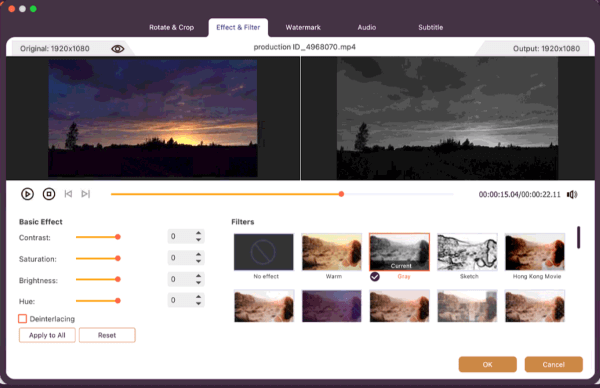Click the playback time 00:00:15.04/00:00:22.11
The height and width of the screenshot is (388, 600).
click(519, 194)
